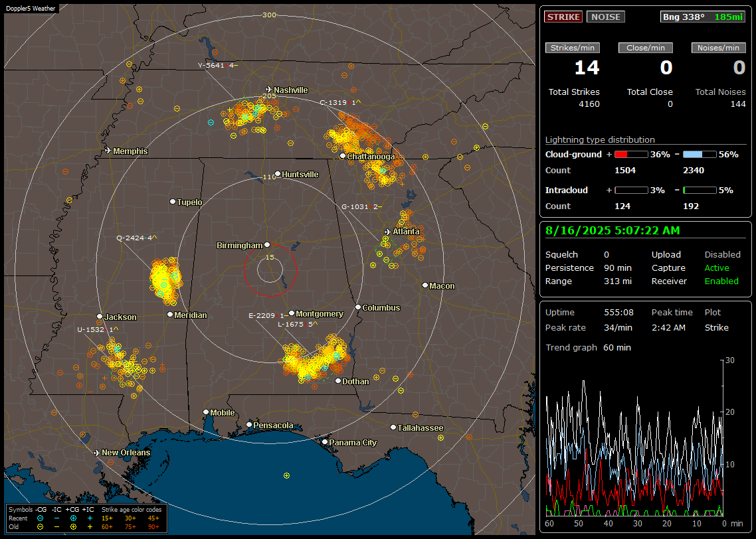Click the positive intracloud percentage bar
Image resolution: width=756 pixels, height=539 pixels.
(x=631, y=191)
